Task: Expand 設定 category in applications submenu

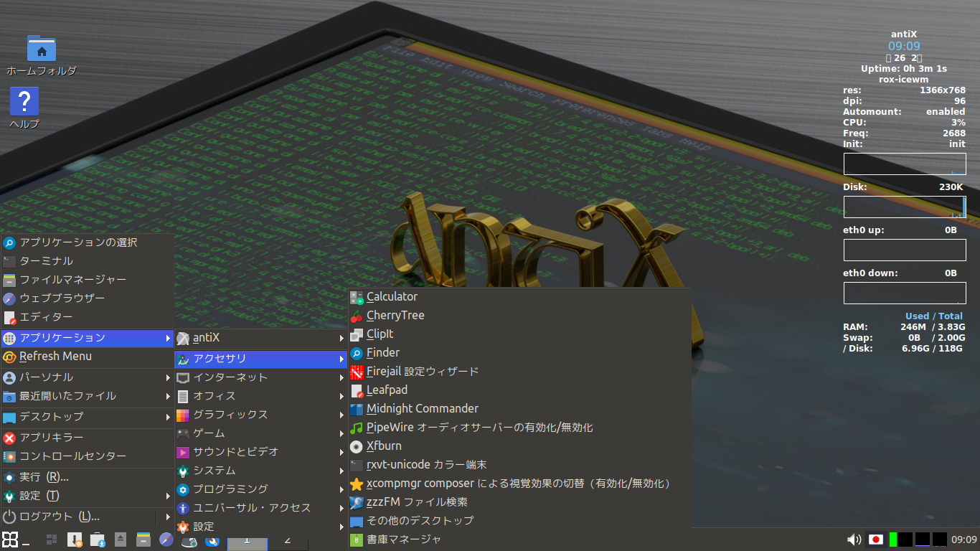Action: coord(261,527)
